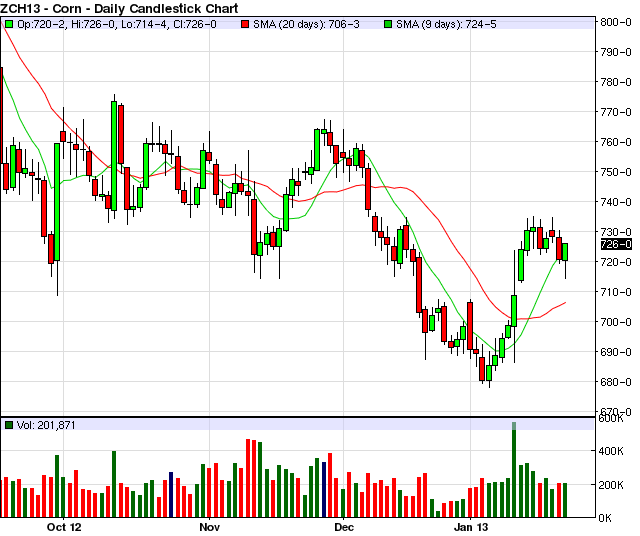Viewport: 640px width, 536px height.
Task: Click the 800-0 price axis label
Action: coord(616,22)
